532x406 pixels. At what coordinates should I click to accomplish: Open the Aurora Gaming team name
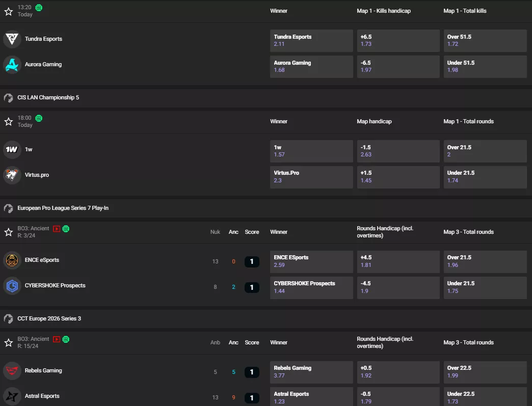pyautogui.click(x=43, y=65)
